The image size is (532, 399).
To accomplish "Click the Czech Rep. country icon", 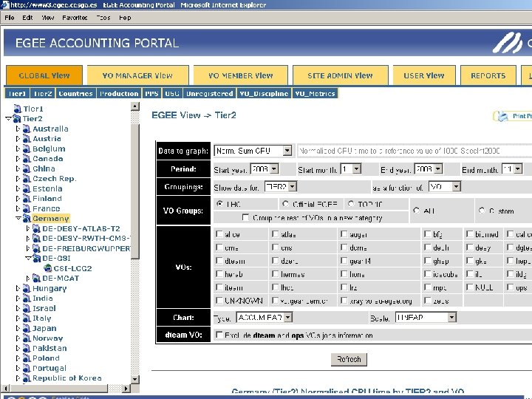I will pyautogui.click(x=27, y=179).
